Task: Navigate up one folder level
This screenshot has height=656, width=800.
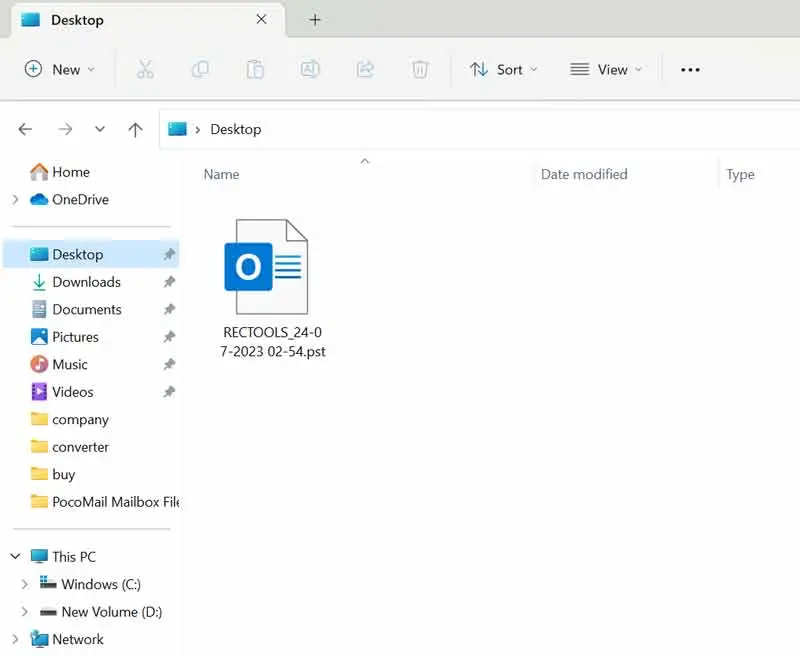Action: 136,129
